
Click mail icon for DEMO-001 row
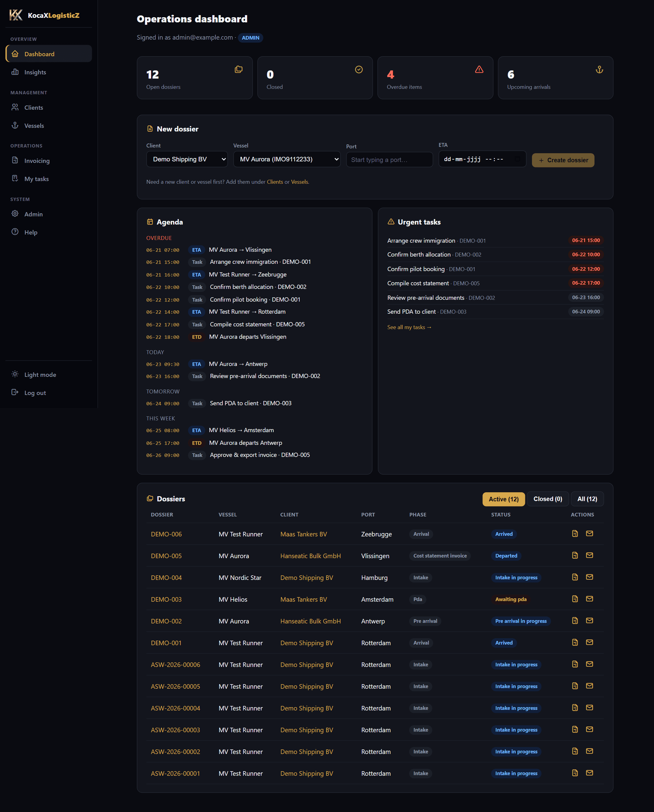tap(590, 642)
